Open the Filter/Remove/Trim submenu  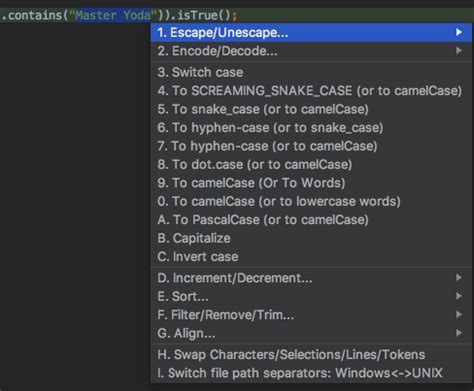click(x=311, y=315)
